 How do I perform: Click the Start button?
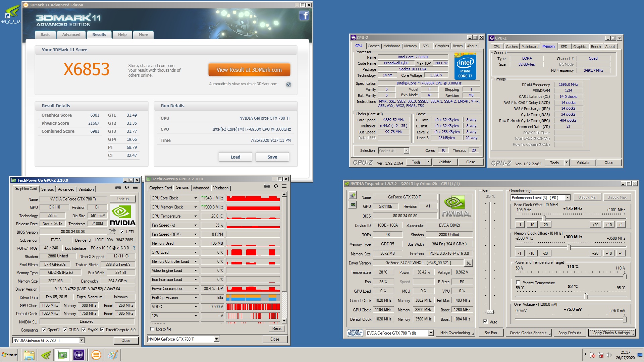(9, 355)
